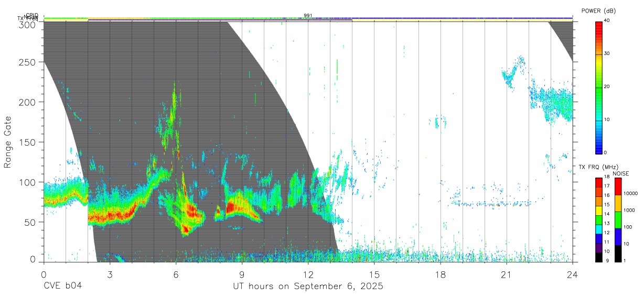Click the green 13–14 MHz TX FRQ swatch
The height and width of the screenshot is (297, 644).
(598, 220)
